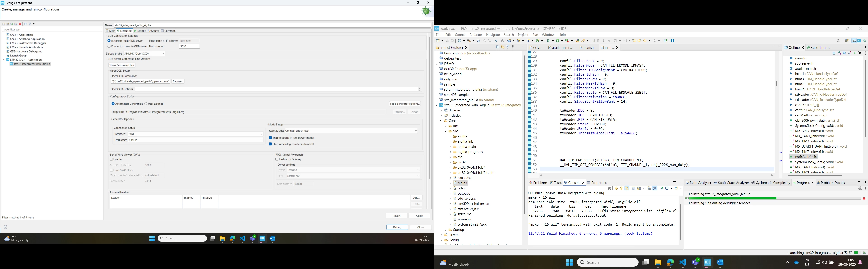868x269 pixels.
Task: Click Collapse All icon in Project Explorer
Action: (x=497, y=47)
